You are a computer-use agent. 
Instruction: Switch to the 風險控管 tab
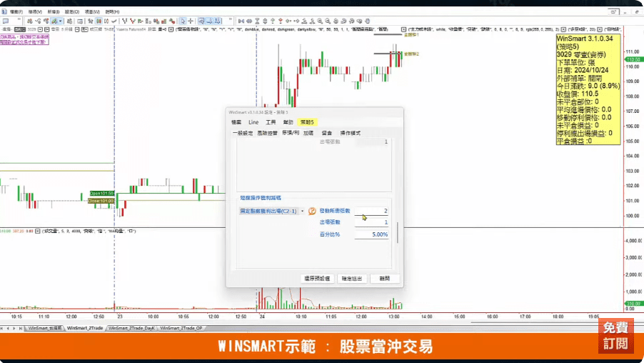(267, 133)
